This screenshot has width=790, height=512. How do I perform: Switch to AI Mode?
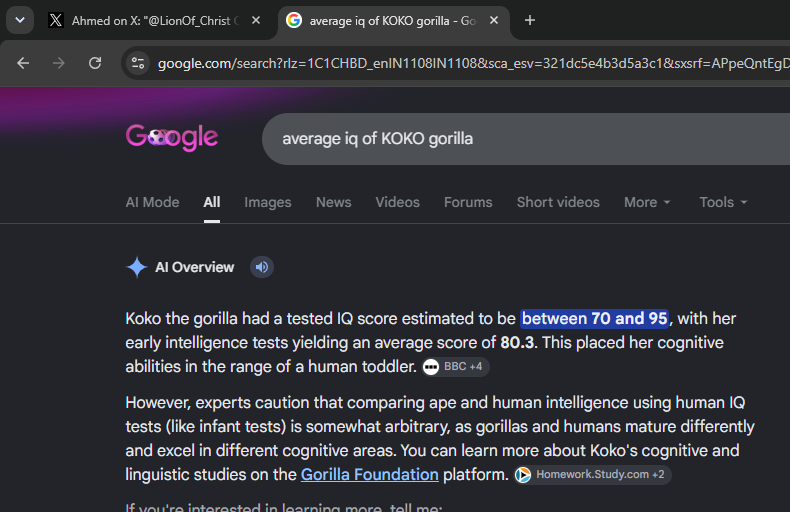152,202
